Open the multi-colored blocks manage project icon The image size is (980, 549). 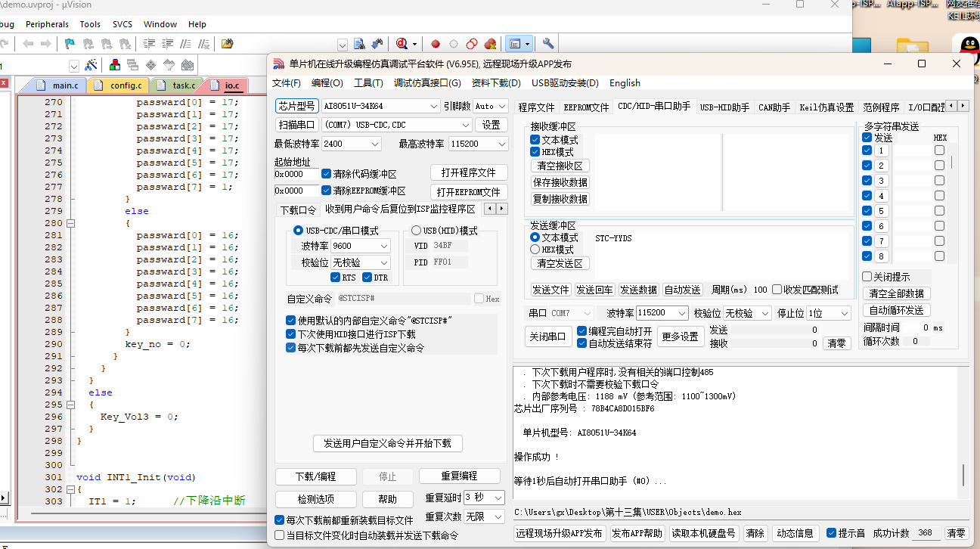(114, 65)
